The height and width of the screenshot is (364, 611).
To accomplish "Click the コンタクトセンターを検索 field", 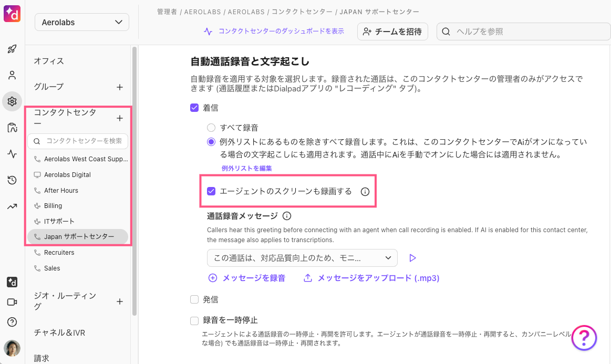I will pyautogui.click(x=78, y=141).
